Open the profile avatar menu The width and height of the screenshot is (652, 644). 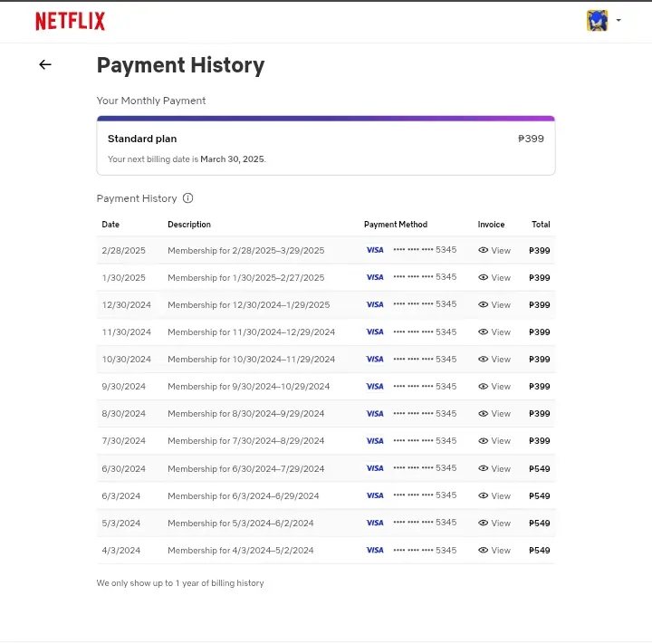597,21
